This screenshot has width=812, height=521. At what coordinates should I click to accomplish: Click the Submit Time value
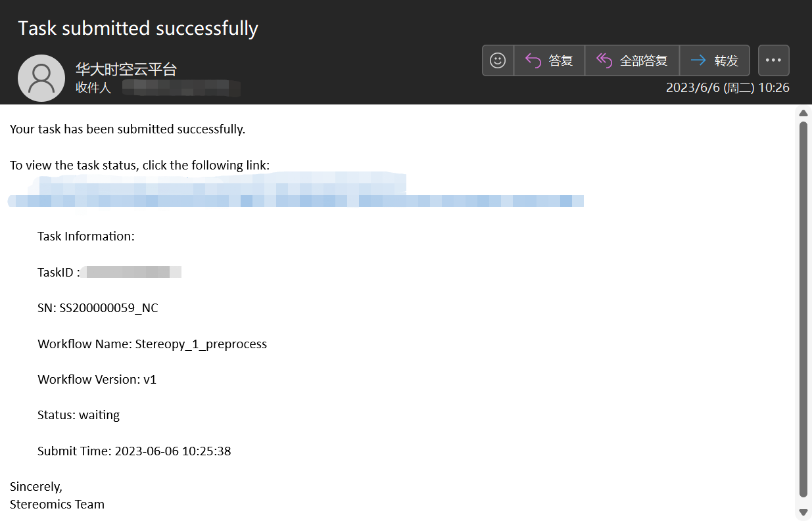coord(173,451)
